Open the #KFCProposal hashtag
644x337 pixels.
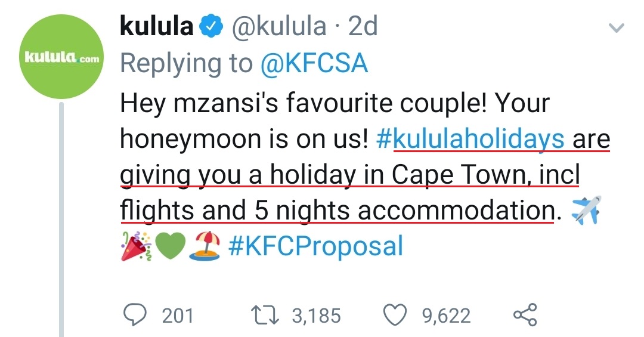[x=315, y=246]
